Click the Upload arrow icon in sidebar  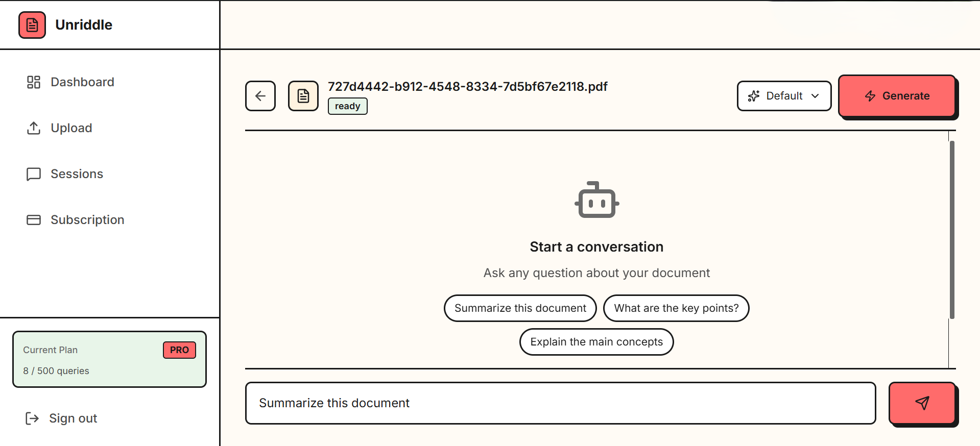(34, 128)
